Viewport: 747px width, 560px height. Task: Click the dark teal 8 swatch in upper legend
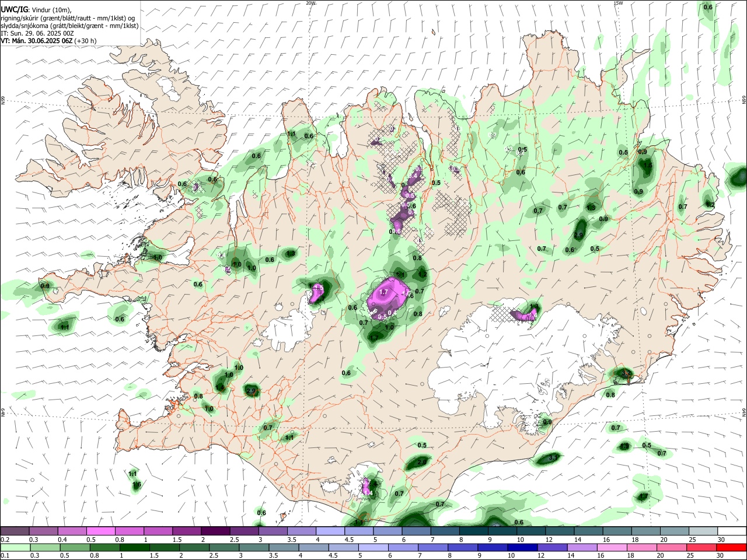click(x=474, y=531)
